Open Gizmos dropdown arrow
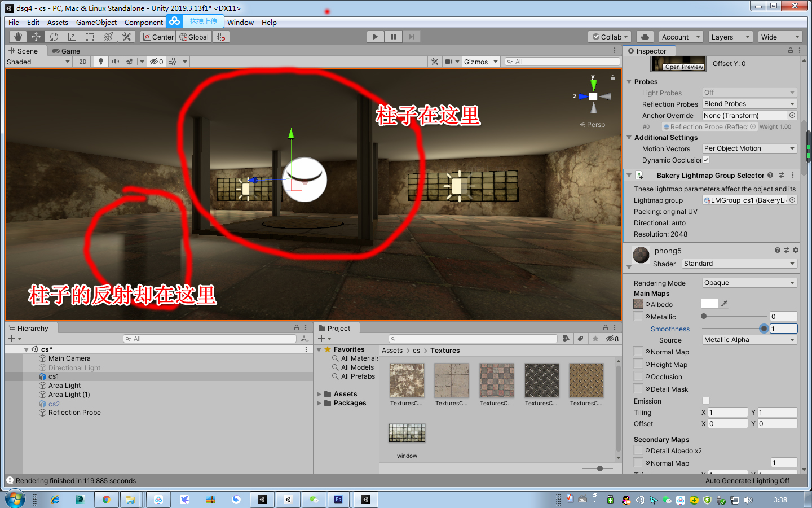Viewport: 812px width, 508px height. pyautogui.click(x=496, y=62)
